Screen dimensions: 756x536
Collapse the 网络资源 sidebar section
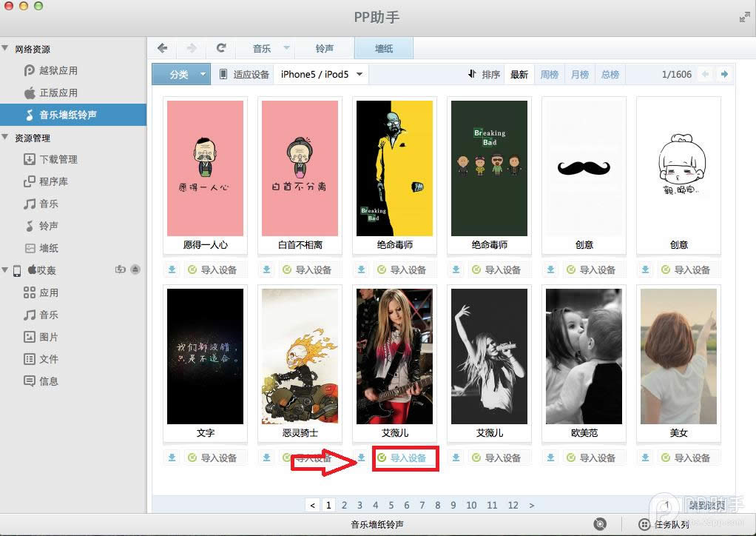[7, 49]
